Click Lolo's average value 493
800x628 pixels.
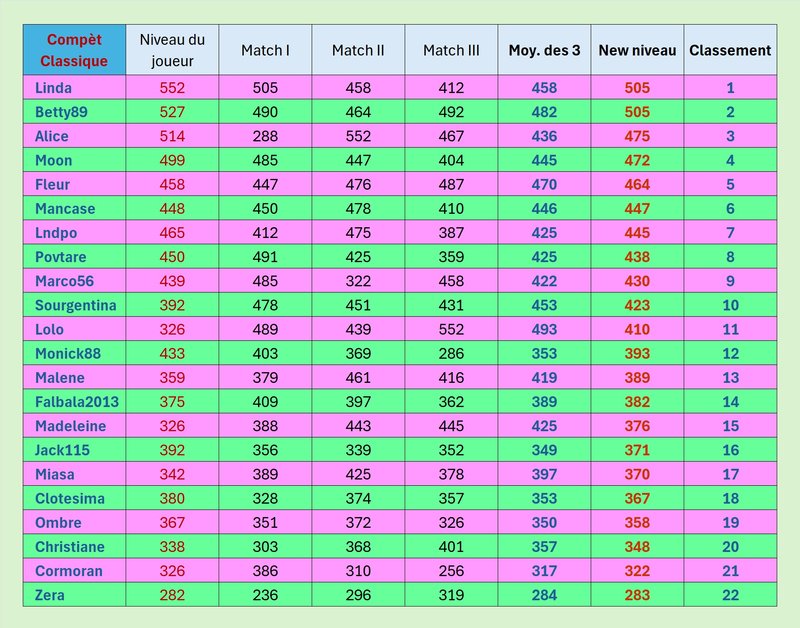click(x=544, y=330)
